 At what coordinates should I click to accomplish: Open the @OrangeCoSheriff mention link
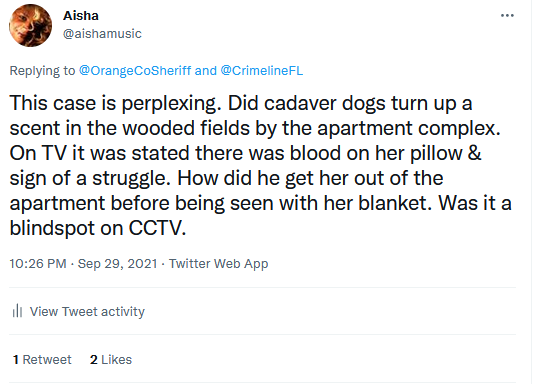pos(135,71)
